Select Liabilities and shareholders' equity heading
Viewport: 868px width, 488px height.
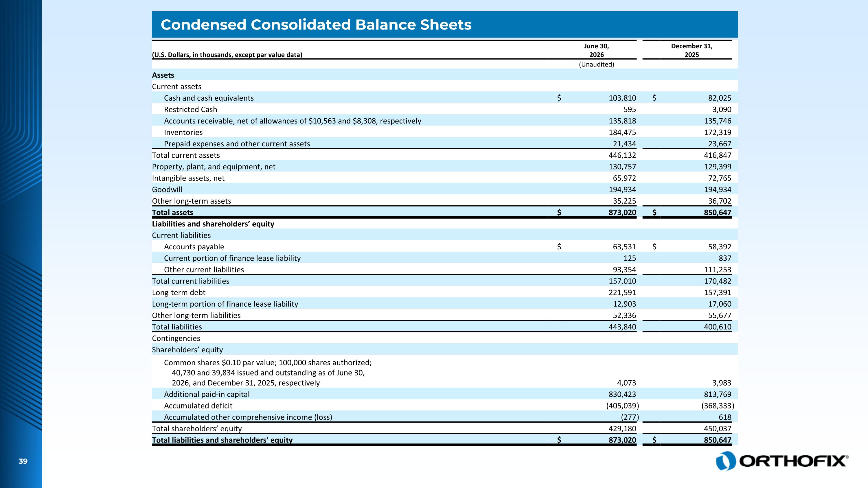point(213,224)
